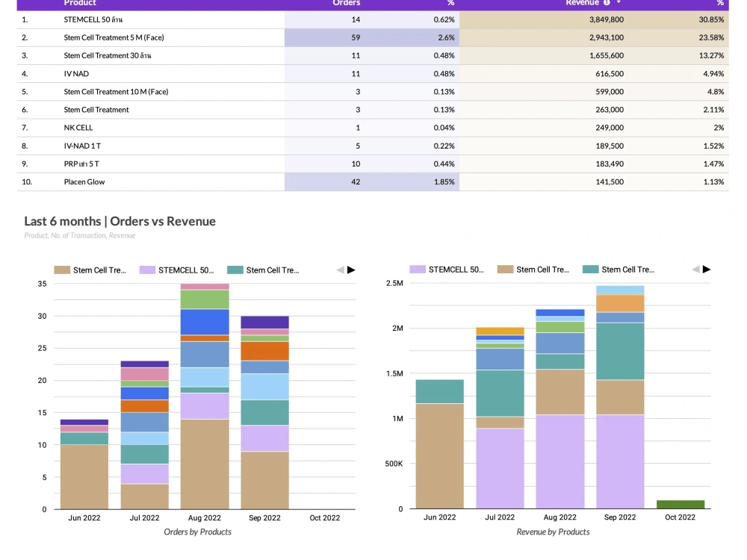The width and height of the screenshot is (747, 560).
Task: Click the orders count 59 cell
Action: click(x=356, y=37)
